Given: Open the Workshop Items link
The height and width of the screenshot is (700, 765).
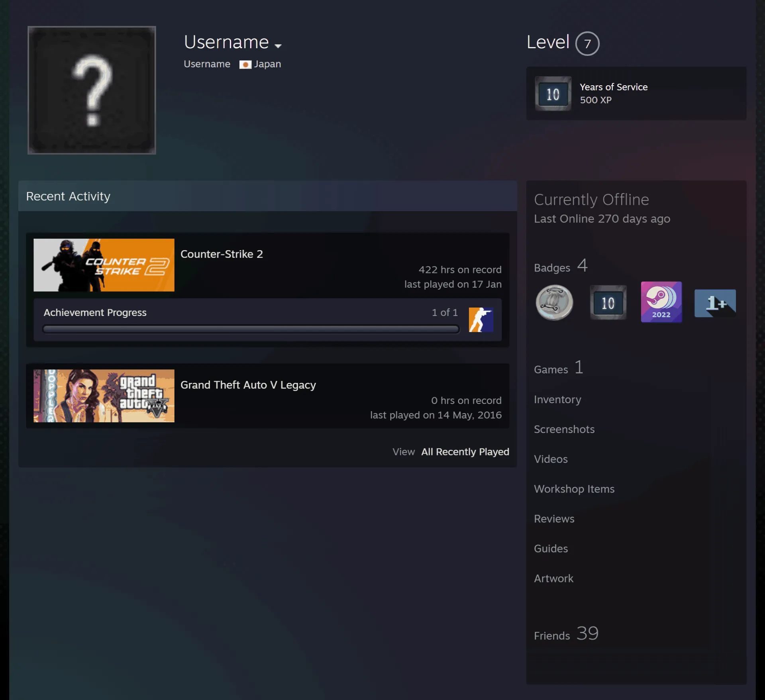Looking at the screenshot, I should coord(574,489).
